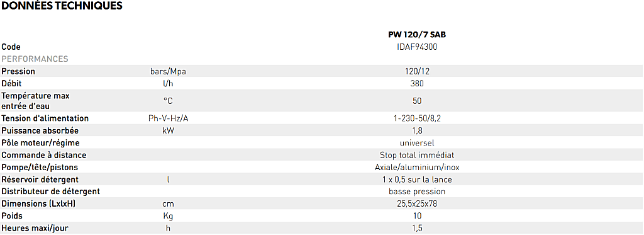The image size is (644, 235).
Task: Click the product code IDAF94300
Action: (x=417, y=47)
